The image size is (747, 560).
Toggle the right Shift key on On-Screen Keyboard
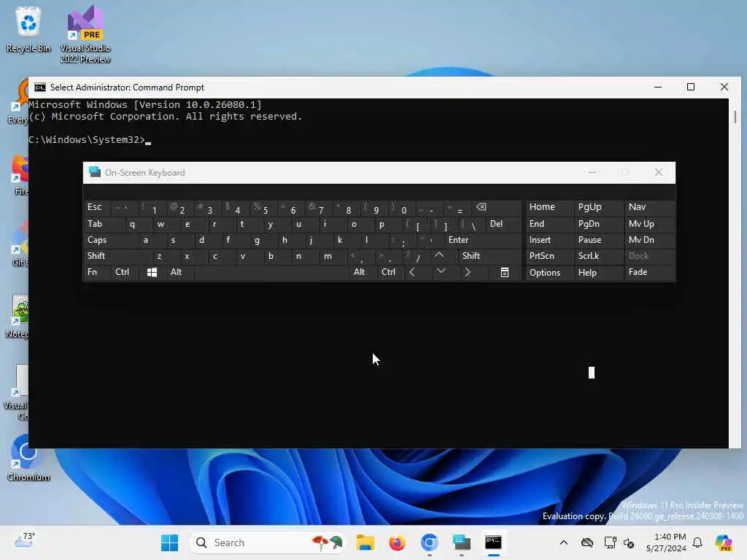[x=490, y=256]
